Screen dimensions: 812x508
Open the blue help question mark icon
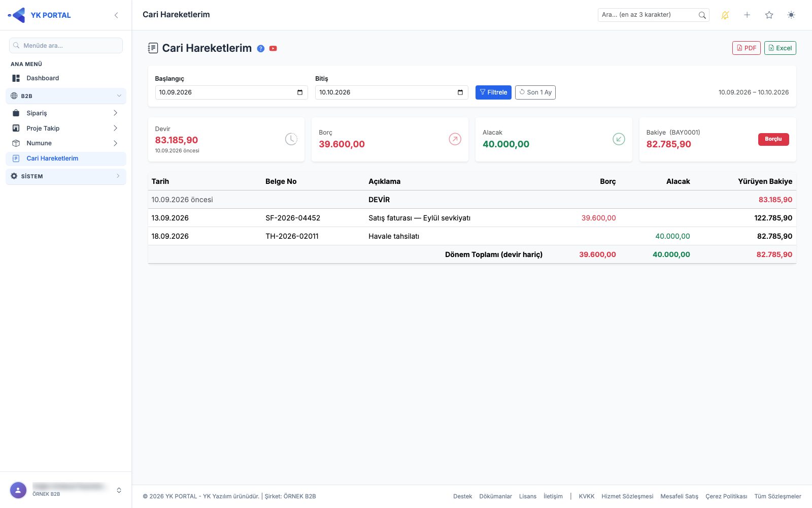coord(261,49)
